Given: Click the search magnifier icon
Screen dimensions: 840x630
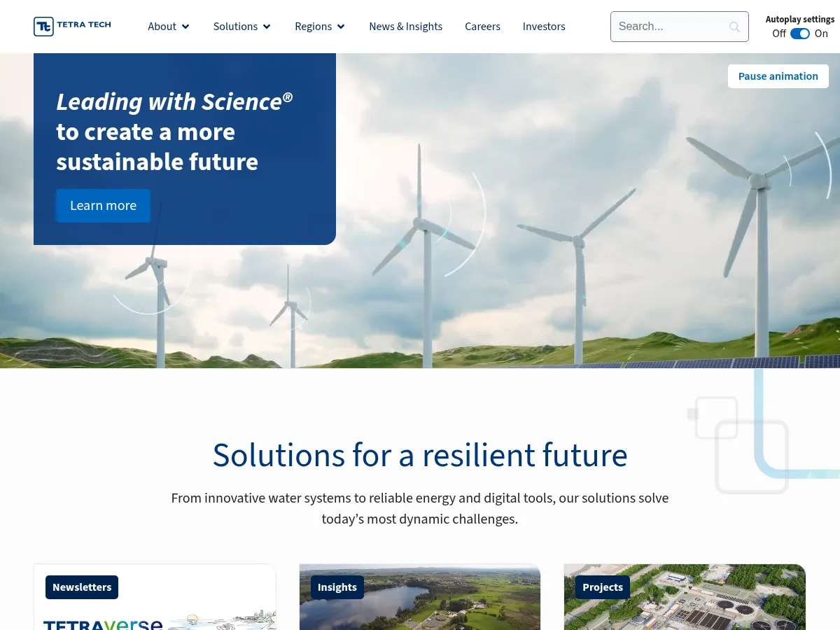Looking at the screenshot, I should coord(734,27).
